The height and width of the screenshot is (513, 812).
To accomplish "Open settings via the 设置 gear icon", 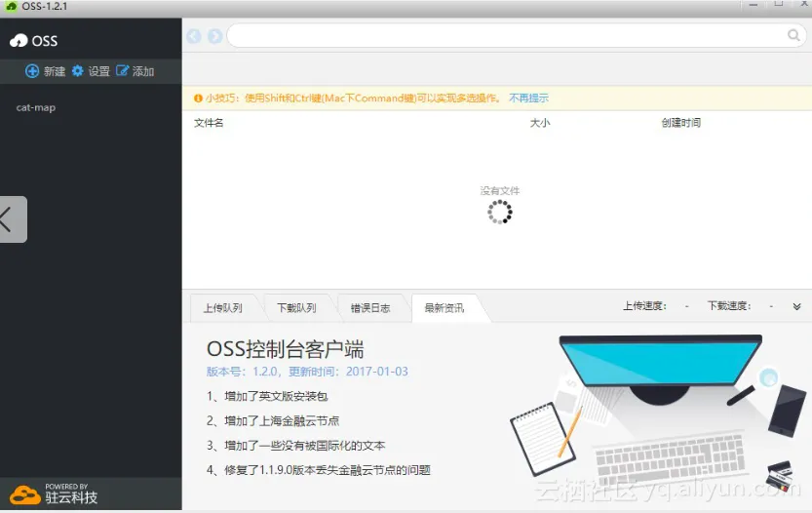I will click(78, 71).
